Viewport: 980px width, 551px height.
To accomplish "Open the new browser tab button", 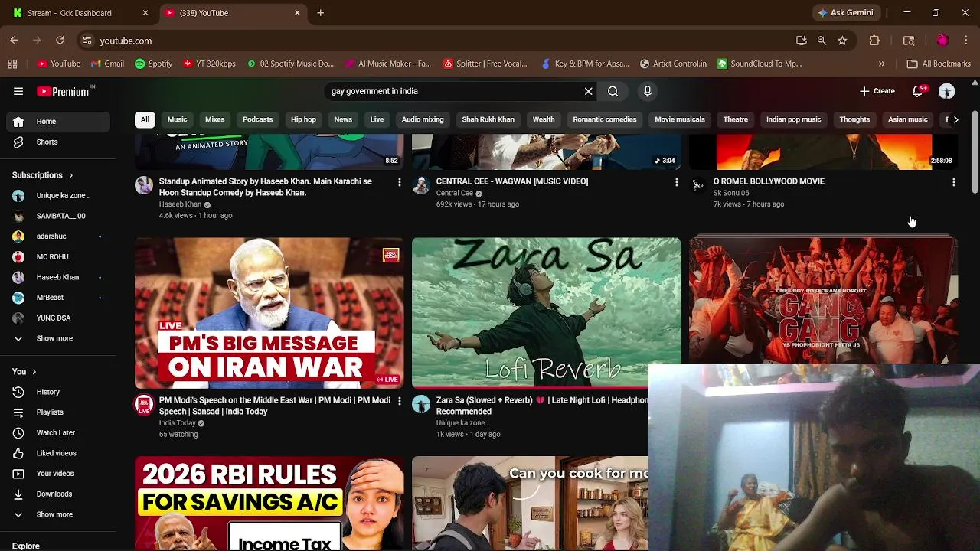I will (x=320, y=13).
